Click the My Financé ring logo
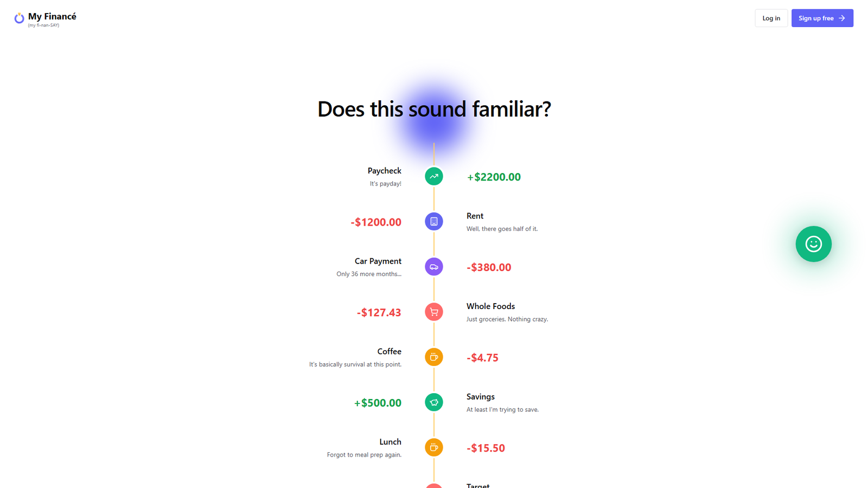 (x=19, y=18)
